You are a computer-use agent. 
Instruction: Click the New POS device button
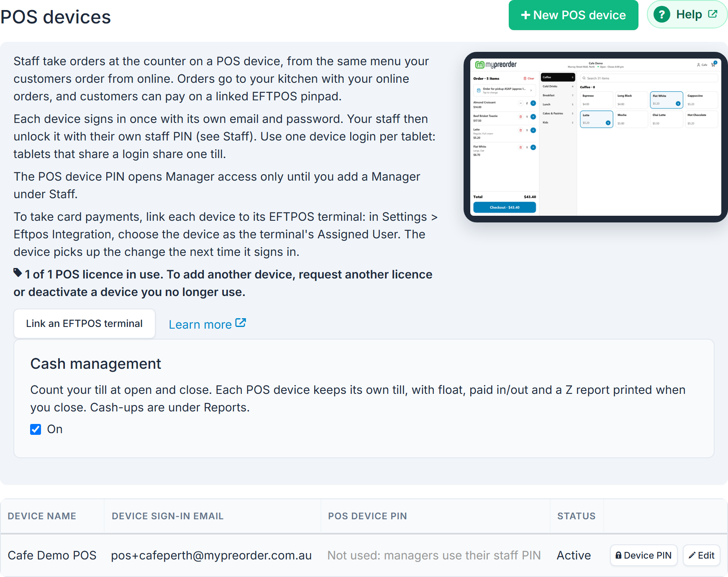click(573, 15)
